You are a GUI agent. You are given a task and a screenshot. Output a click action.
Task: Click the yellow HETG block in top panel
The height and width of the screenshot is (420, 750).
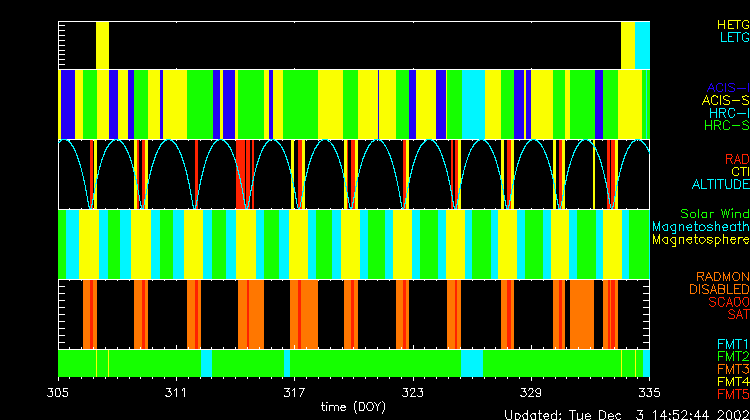pos(102,45)
